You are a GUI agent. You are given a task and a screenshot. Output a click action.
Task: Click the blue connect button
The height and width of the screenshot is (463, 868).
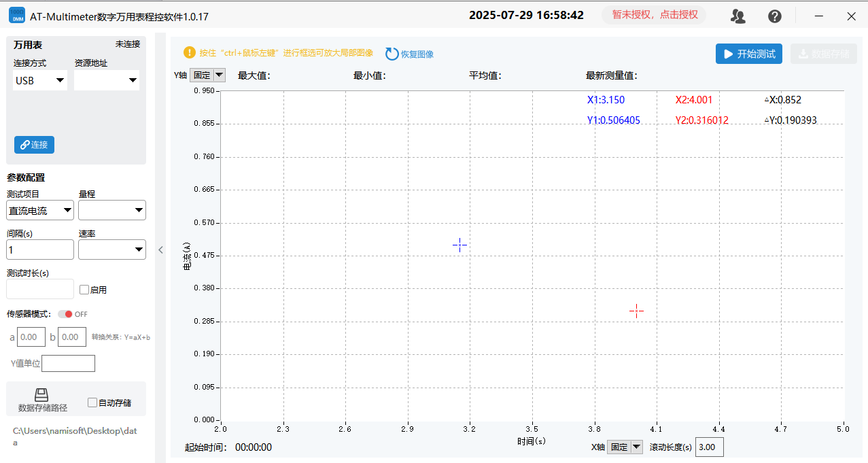click(34, 145)
